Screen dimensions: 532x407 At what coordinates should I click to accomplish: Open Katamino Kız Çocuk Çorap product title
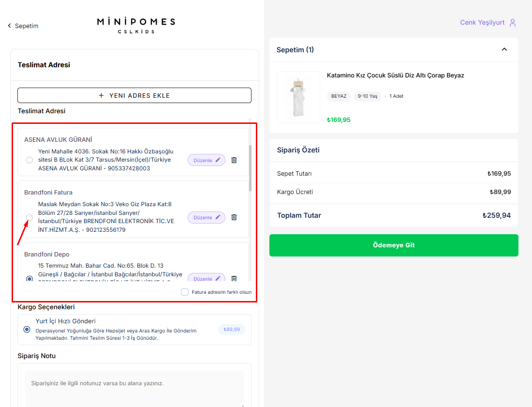[395, 75]
